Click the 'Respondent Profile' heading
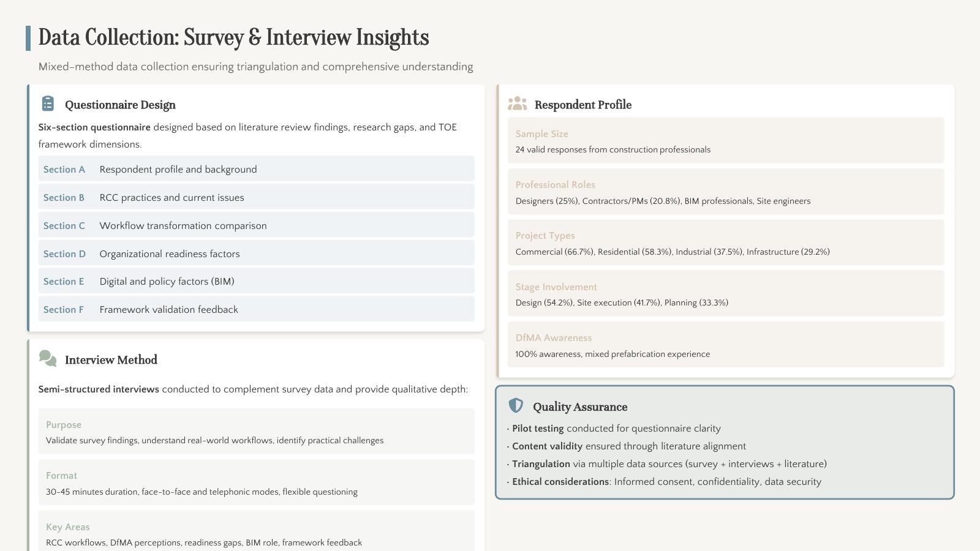 (583, 105)
